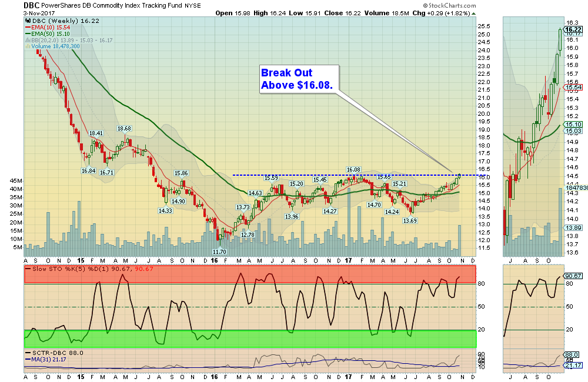Click the 'SCTR-DBC 88.0' indicator label
This screenshot has width=588, height=382.
tap(58, 353)
